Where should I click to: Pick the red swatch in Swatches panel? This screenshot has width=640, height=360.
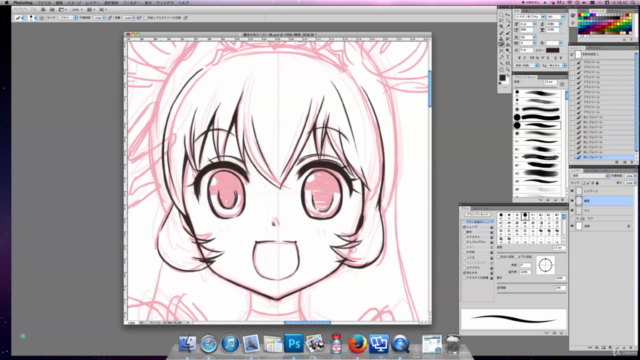click(579, 15)
